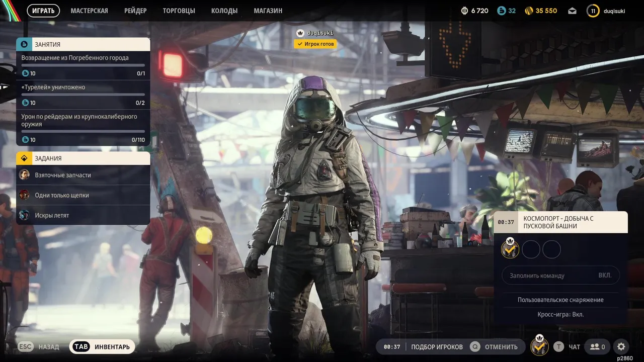Open the friends list counter
This screenshot has width=644, height=362.
598,347
